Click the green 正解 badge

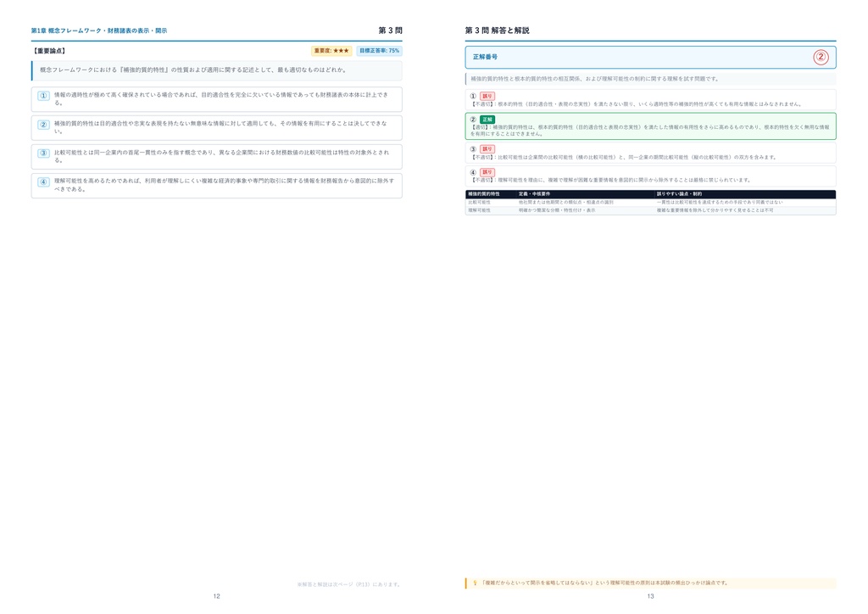(487, 120)
